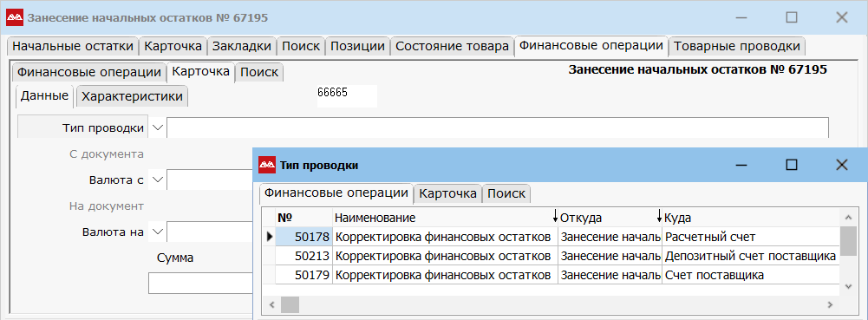Screen dimensions: 868x320
Task: Click the sort arrow next to the Откуда column
Action: (556, 217)
